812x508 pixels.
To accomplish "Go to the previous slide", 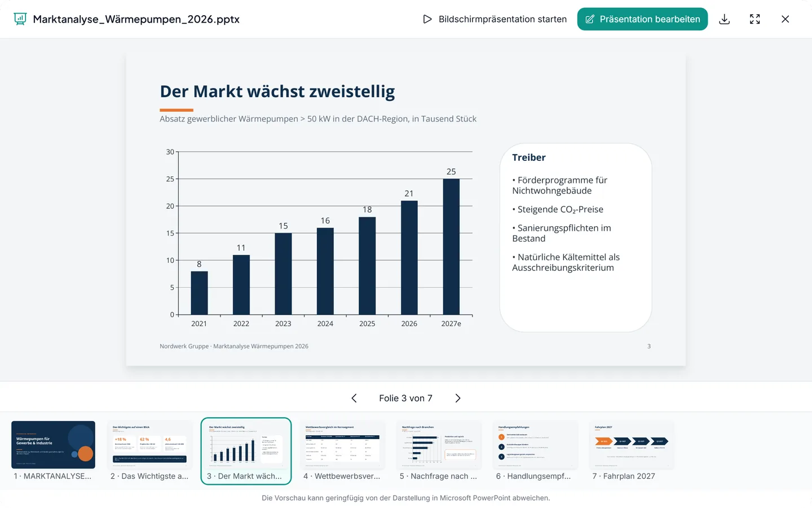I will pyautogui.click(x=354, y=398).
